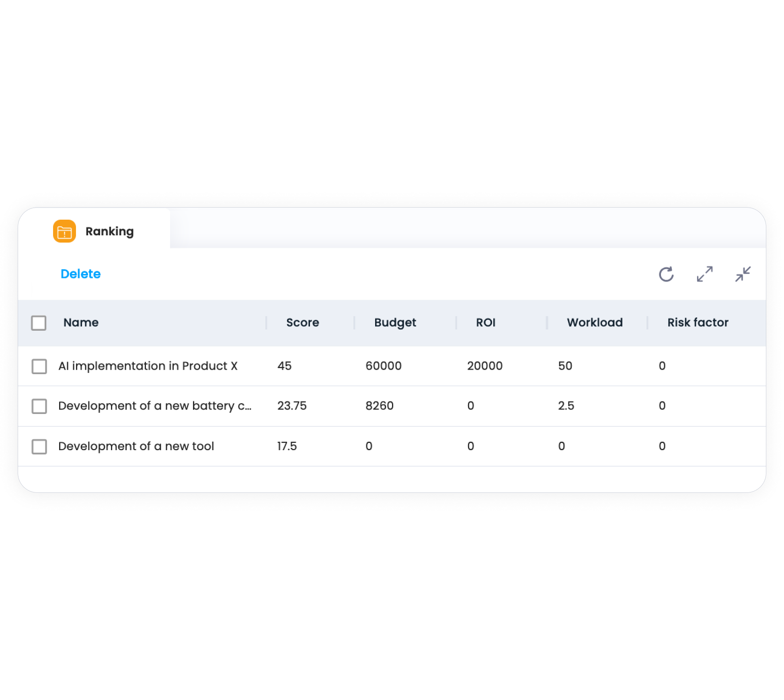
Task: Click the blue Delete link
Action: click(80, 274)
